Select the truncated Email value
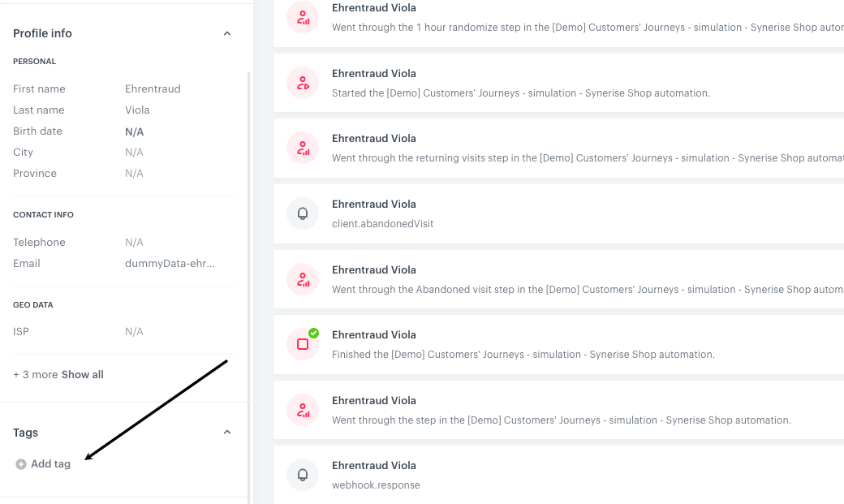Screen dimensions: 844x504 pos(170,264)
